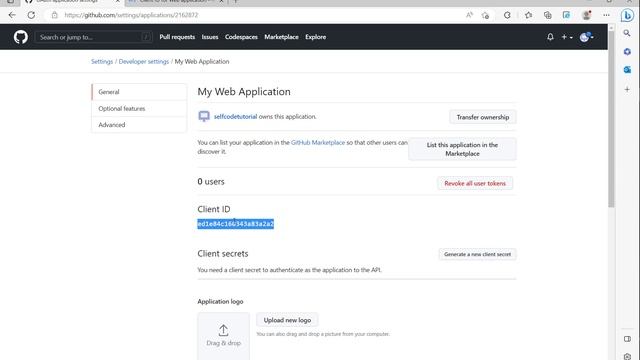Image resolution: width=640 pixels, height=360 pixels.
Task: Click Generate a new client secret
Action: (x=477, y=254)
